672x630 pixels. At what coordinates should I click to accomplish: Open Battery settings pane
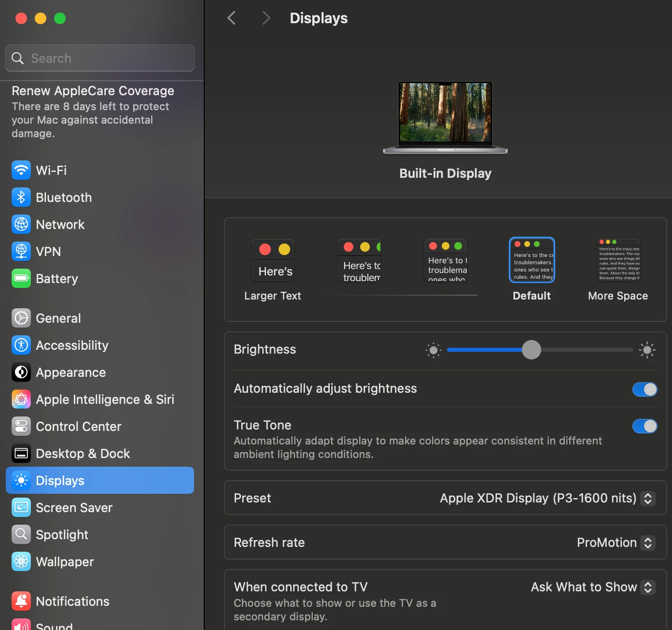(100, 278)
